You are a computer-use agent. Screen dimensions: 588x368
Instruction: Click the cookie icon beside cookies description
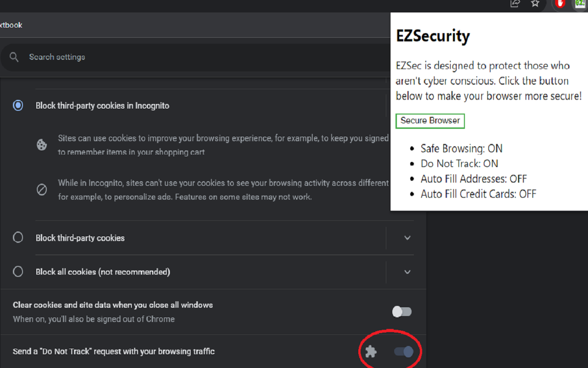(42, 145)
